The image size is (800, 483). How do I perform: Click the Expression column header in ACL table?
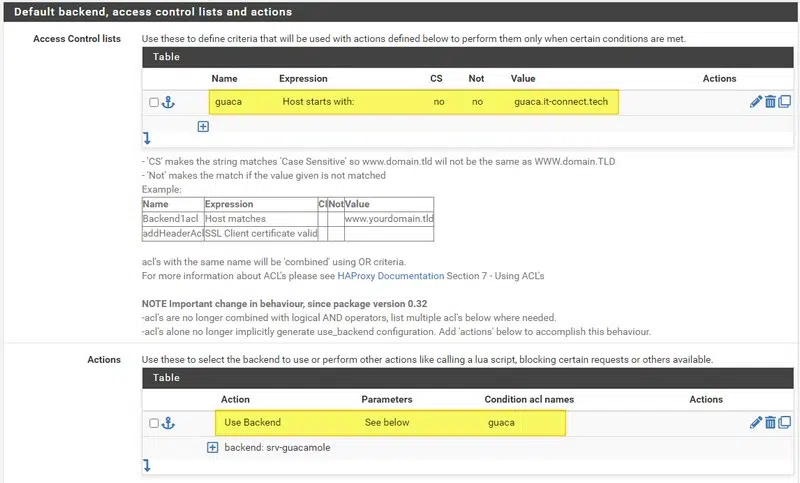coord(303,79)
